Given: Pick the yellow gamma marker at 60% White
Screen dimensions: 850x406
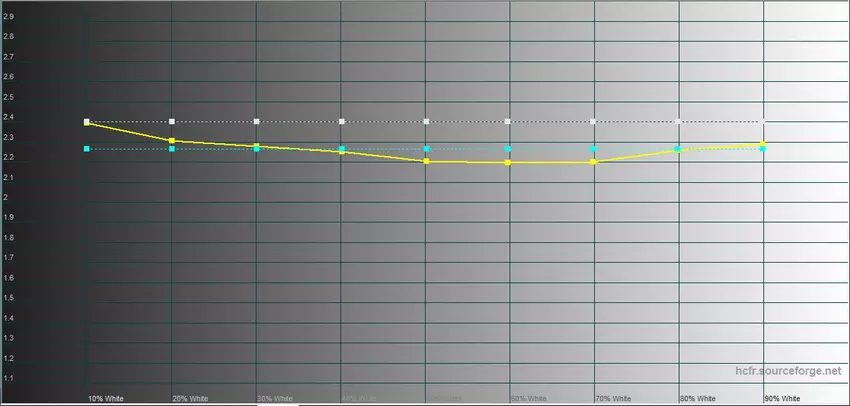Looking at the screenshot, I should point(509,162).
